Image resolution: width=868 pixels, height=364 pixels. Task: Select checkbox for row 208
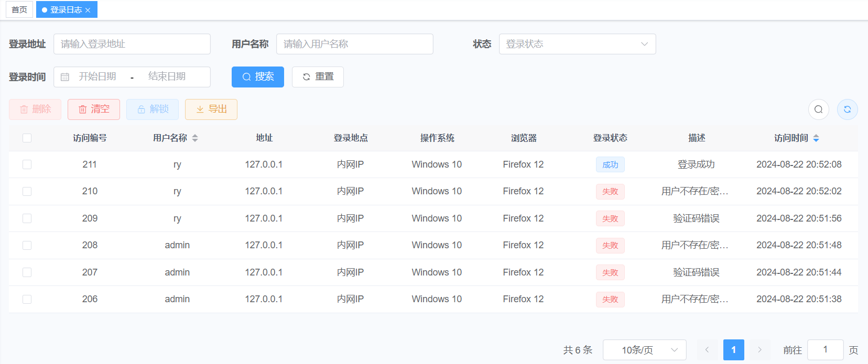[x=27, y=245]
